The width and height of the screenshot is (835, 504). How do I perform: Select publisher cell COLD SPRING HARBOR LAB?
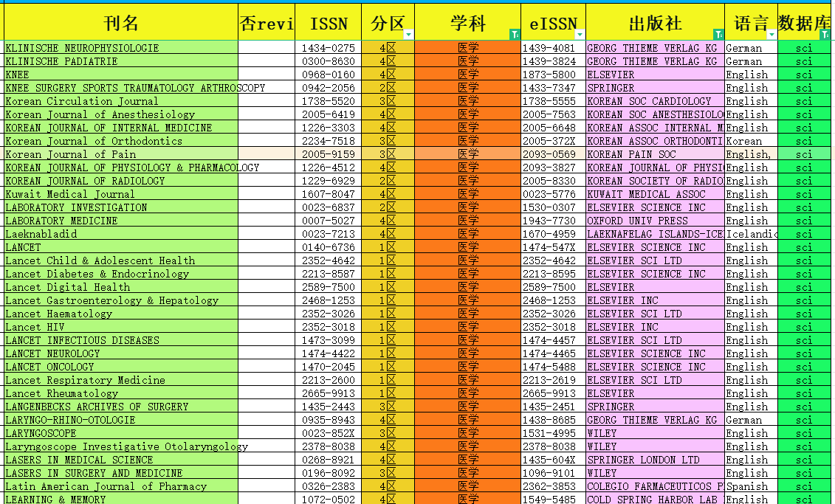655,499
